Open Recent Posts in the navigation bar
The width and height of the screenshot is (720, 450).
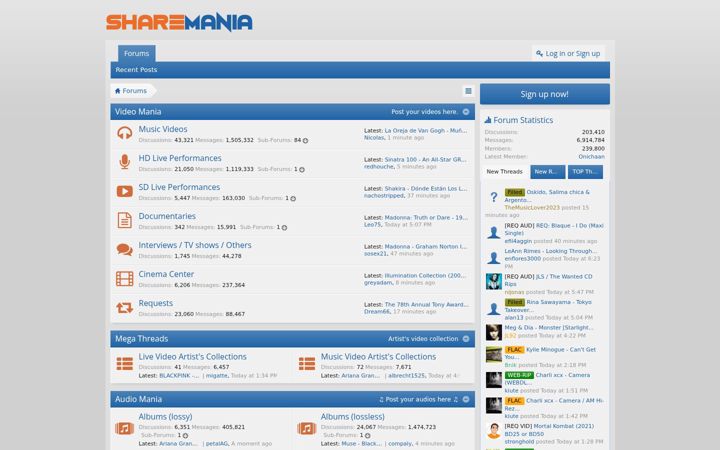[x=136, y=70]
